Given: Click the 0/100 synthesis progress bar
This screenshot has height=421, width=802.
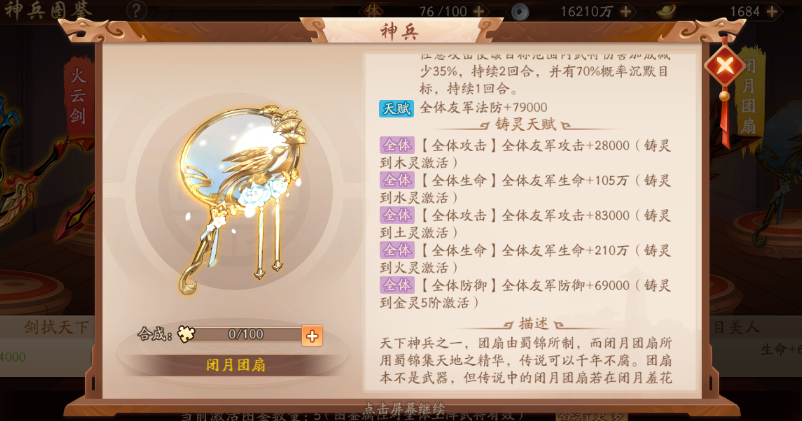Looking at the screenshot, I should 247,335.
